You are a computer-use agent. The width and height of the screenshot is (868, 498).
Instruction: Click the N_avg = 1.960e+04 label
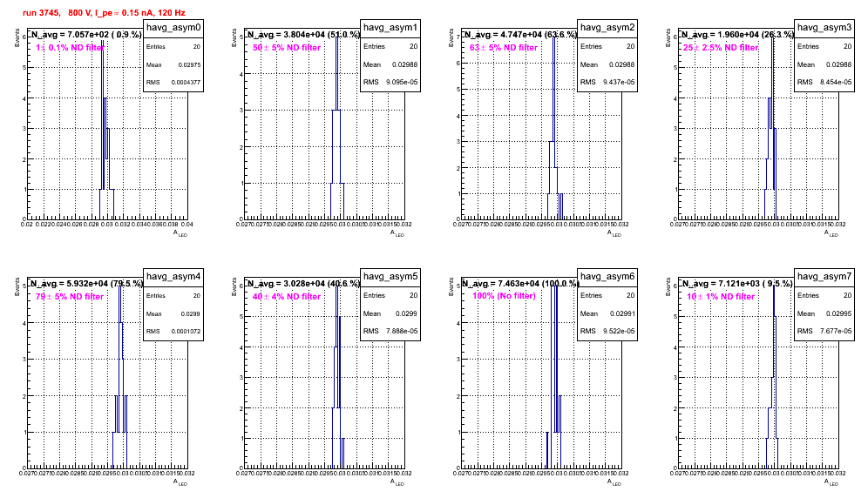(x=737, y=34)
